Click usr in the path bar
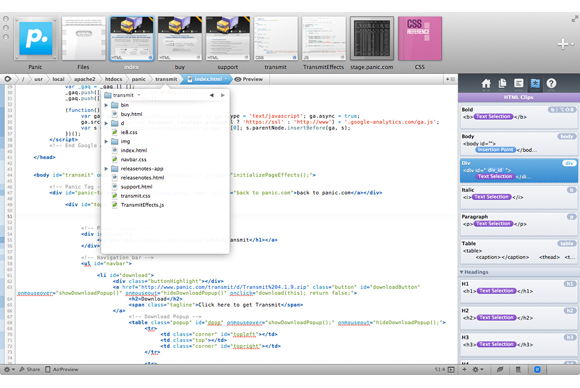The width and height of the screenshot is (580, 388). 38,79
